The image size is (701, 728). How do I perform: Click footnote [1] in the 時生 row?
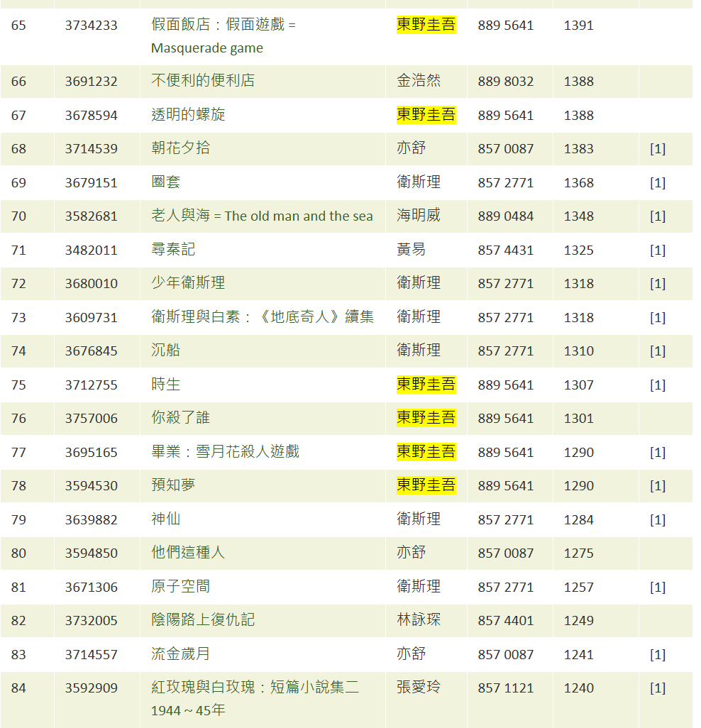(x=657, y=385)
